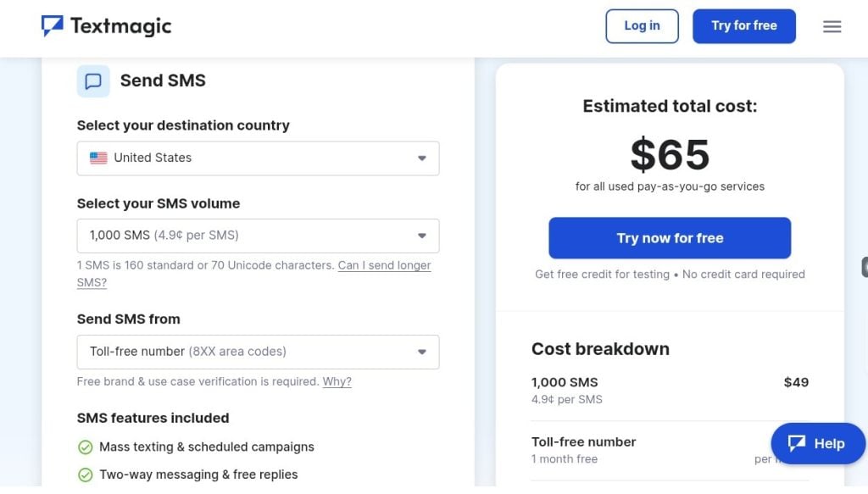Open the SMS volume dropdown
The height and width of the screenshot is (494, 868).
point(258,236)
